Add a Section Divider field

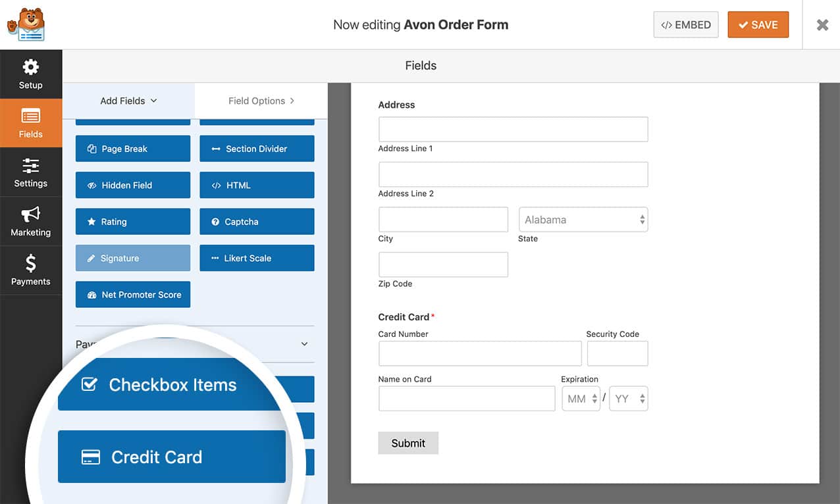257,149
